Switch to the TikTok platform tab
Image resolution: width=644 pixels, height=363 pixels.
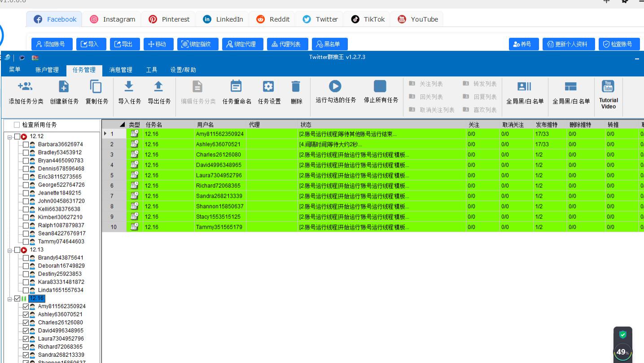tap(368, 19)
